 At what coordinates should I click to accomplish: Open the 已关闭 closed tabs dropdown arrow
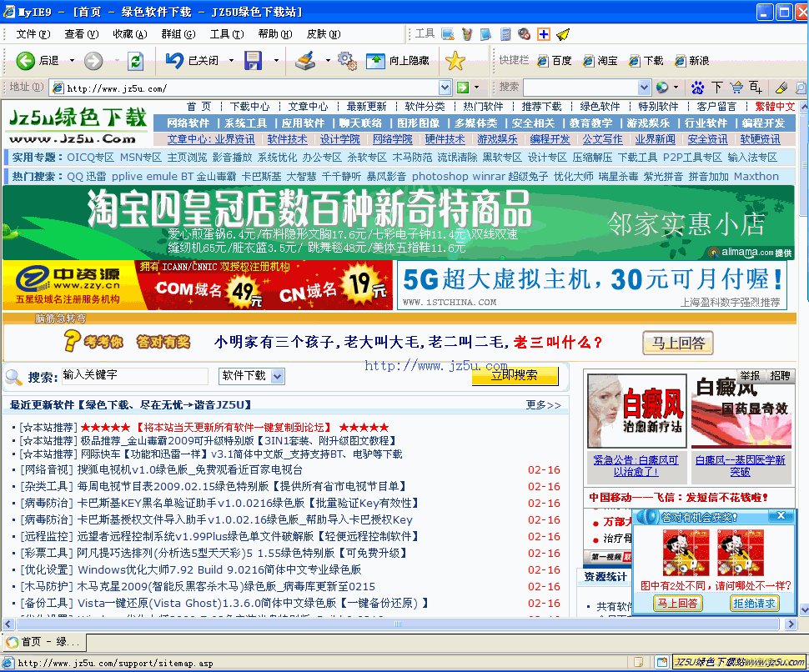coord(231,61)
